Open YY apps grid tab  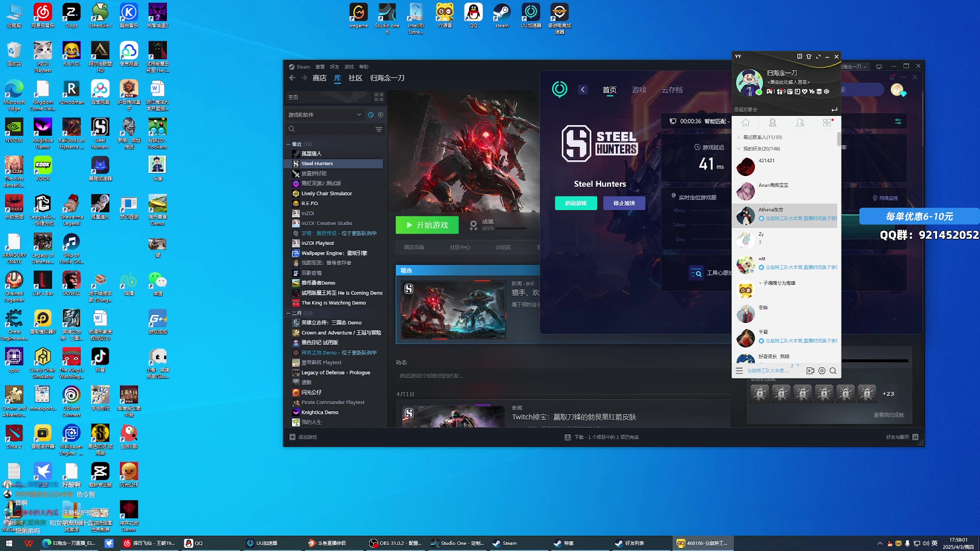coord(827,122)
